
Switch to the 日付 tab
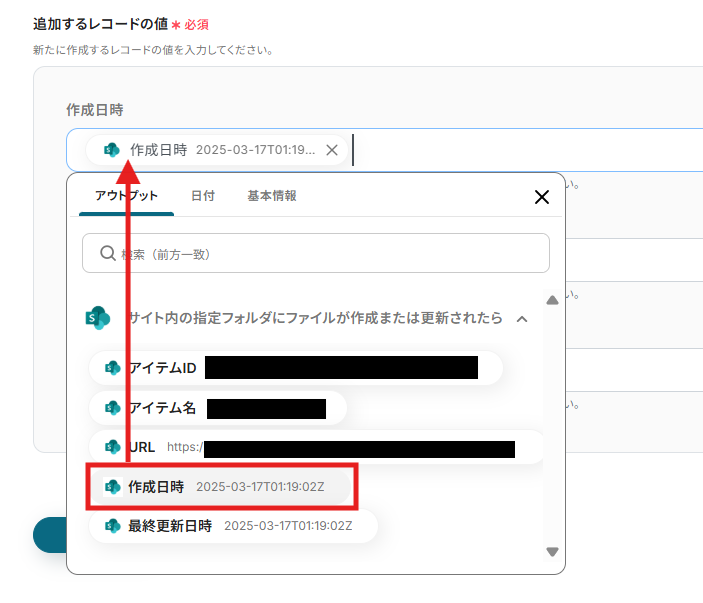pos(203,196)
